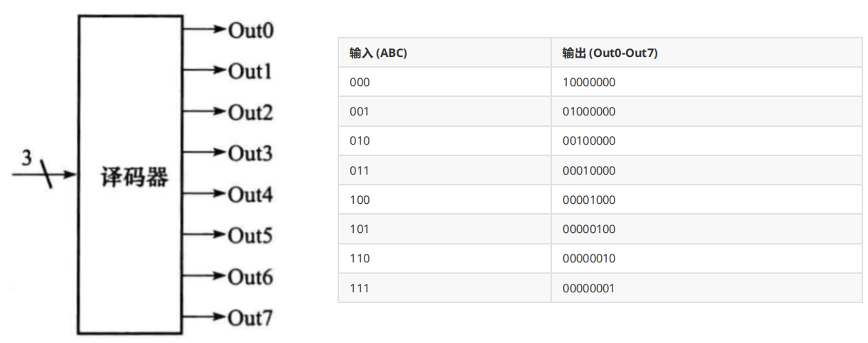Click the 3-bit input bus label
868x343 pixels.
tap(27, 158)
